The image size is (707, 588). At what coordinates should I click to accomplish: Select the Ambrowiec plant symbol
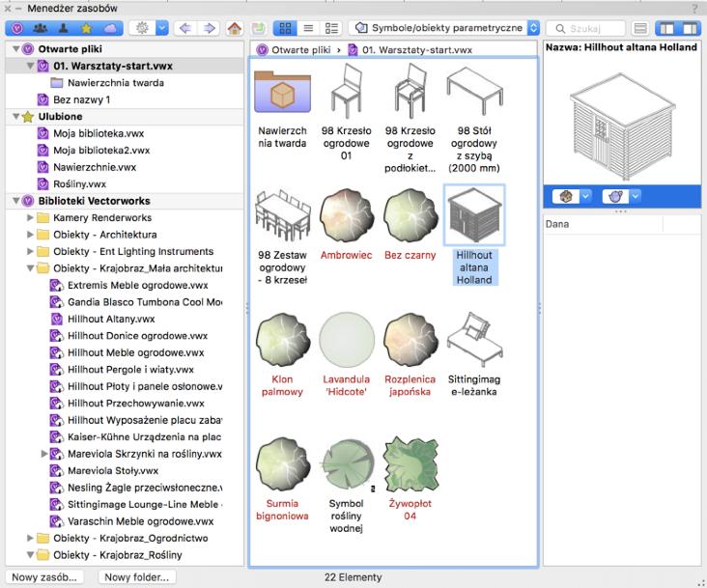(x=347, y=215)
